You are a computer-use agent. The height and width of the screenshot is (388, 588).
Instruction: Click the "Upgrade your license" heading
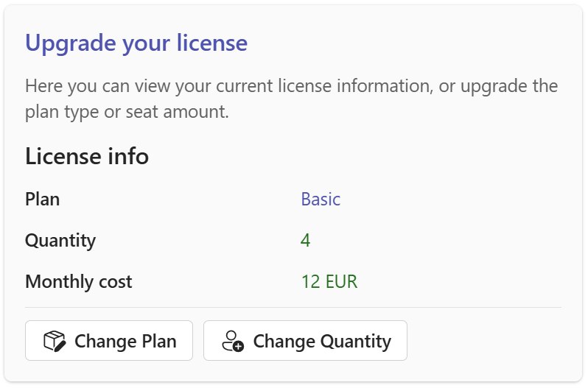click(x=136, y=43)
